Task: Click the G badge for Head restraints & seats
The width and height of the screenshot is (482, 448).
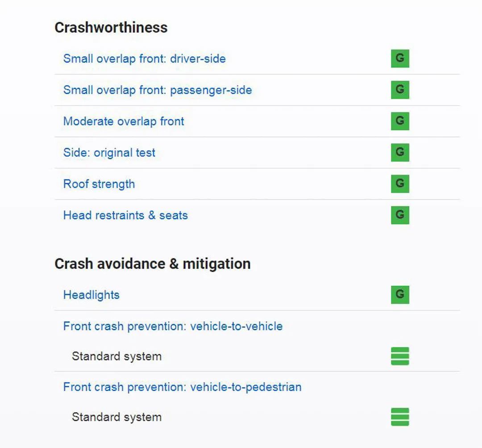Action: tap(400, 215)
